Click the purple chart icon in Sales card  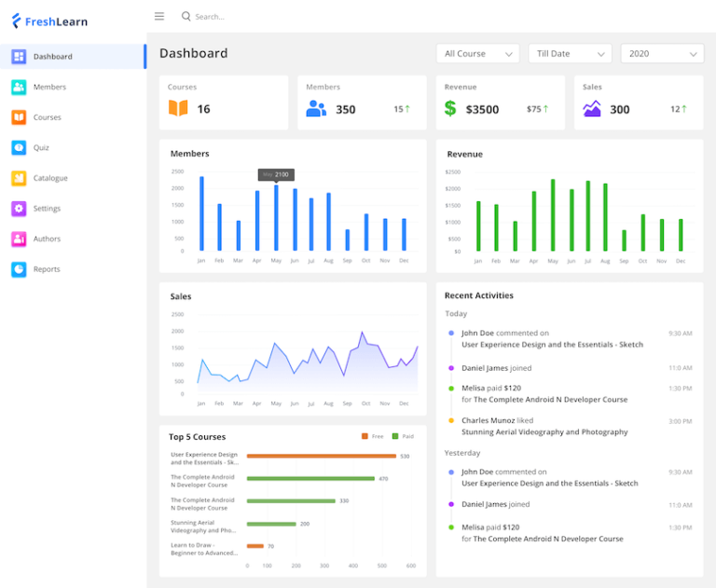coord(592,109)
